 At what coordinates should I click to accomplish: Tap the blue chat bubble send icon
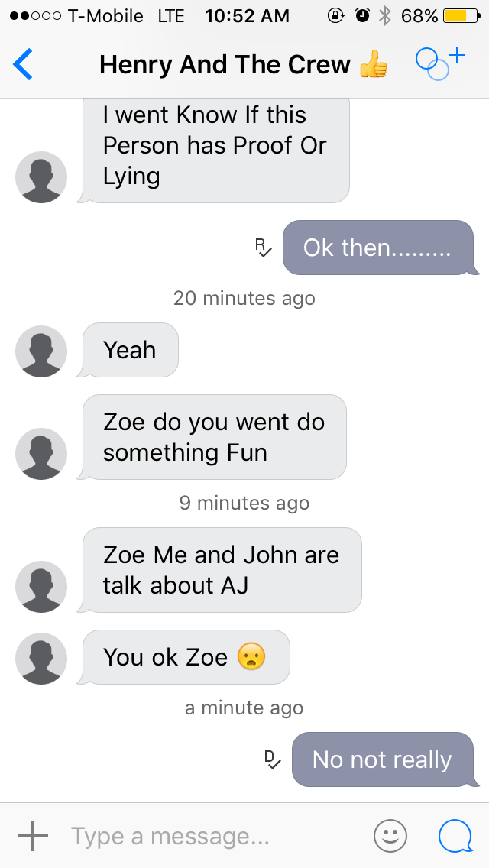pos(456,836)
